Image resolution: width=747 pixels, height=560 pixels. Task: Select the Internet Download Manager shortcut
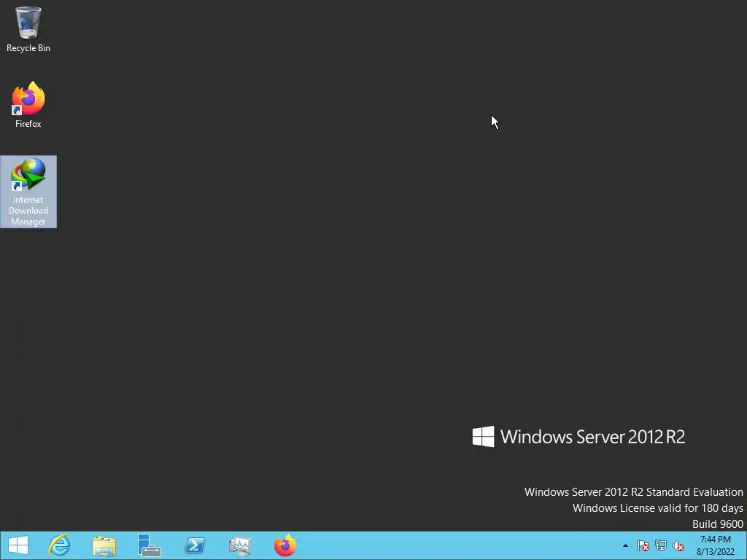[28, 192]
